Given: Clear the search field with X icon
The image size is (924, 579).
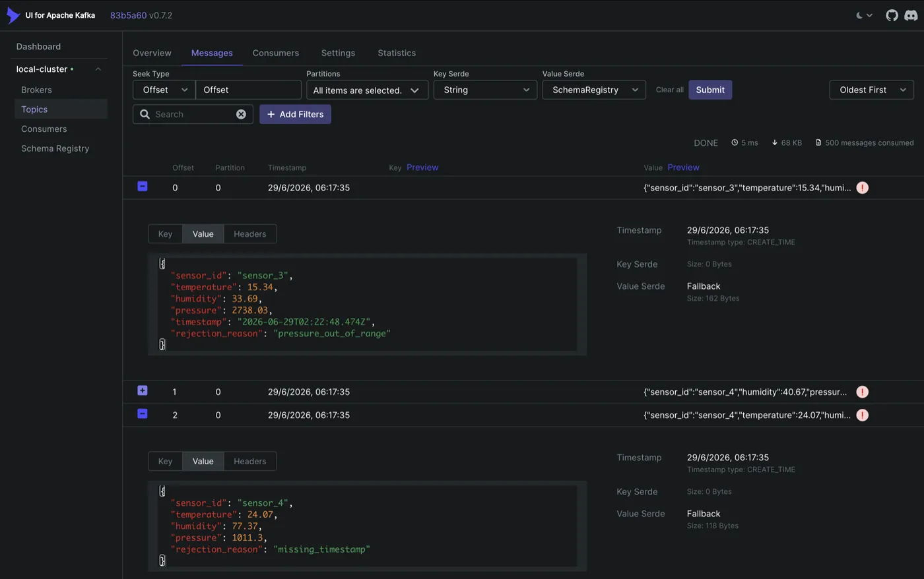Looking at the screenshot, I should pos(241,114).
